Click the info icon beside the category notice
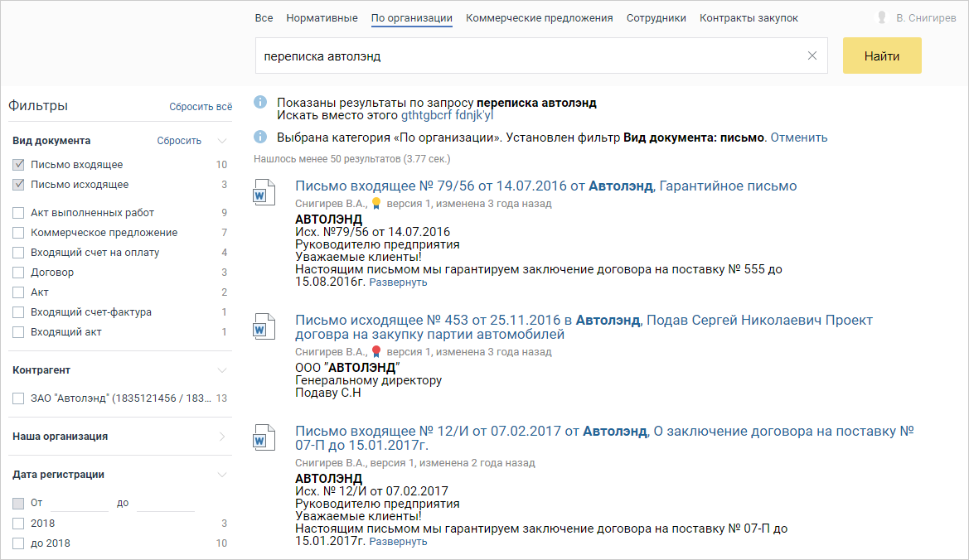The image size is (969, 560). pyautogui.click(x=260, y=138)
